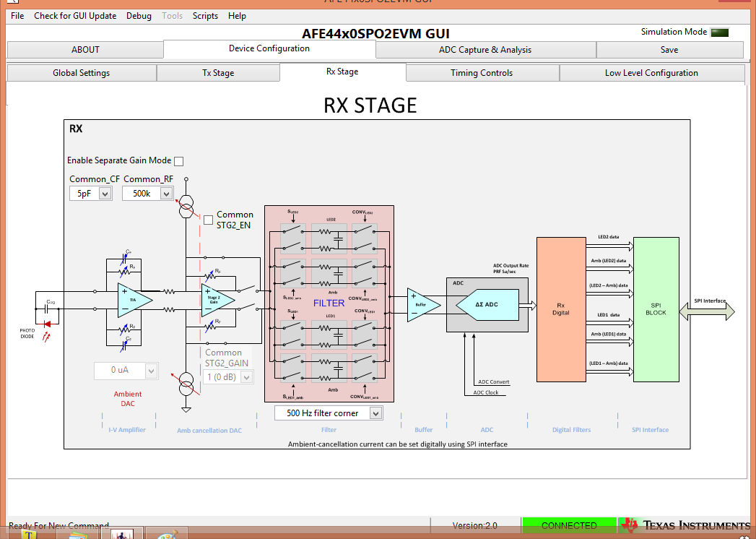This screenshot has height=539, width=756.
Task: Click the RX STAGE heading
Action: 370,105
